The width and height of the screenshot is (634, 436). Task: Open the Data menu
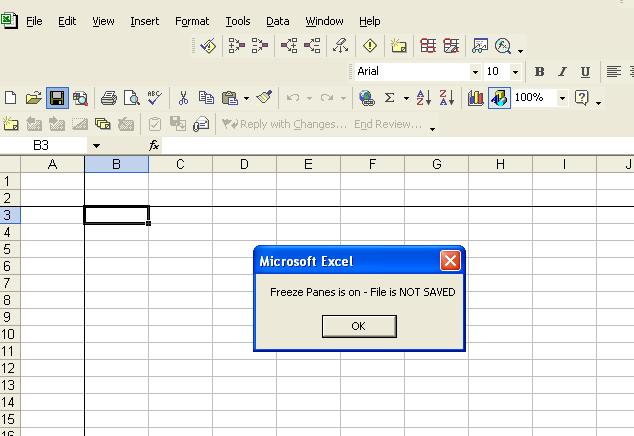(277, 21)
